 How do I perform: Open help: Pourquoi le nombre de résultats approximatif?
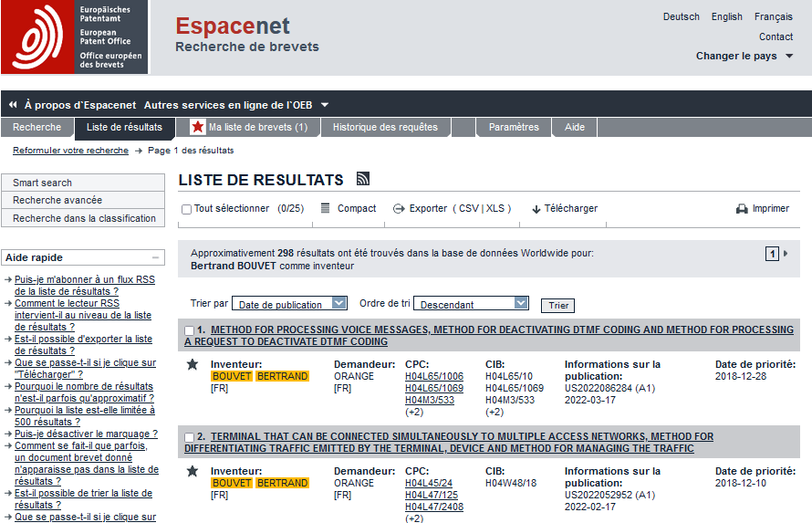pos(85,392)
